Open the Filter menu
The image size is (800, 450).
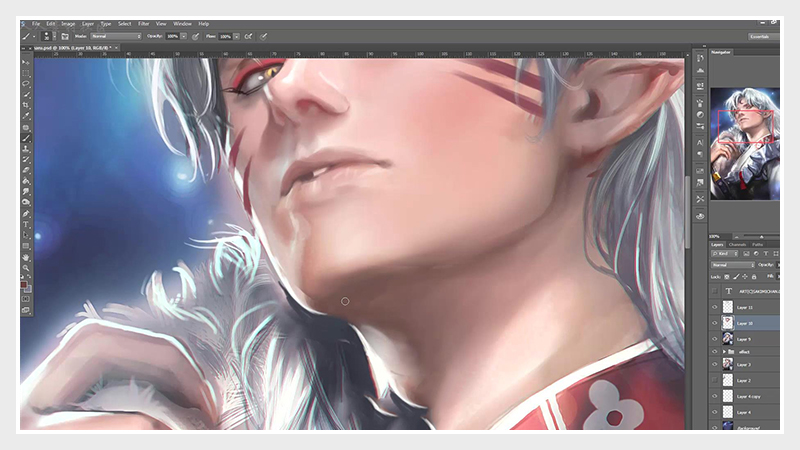[144, 23]
